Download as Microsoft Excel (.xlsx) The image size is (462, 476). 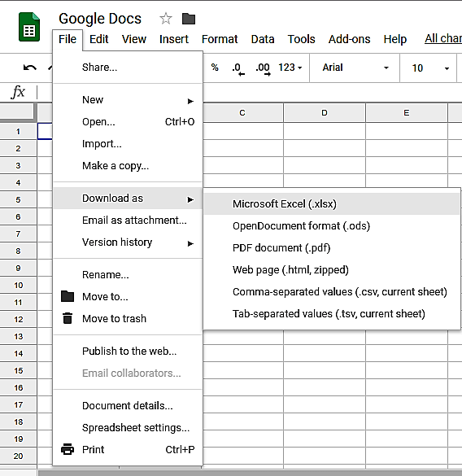(x=332, y=203)
